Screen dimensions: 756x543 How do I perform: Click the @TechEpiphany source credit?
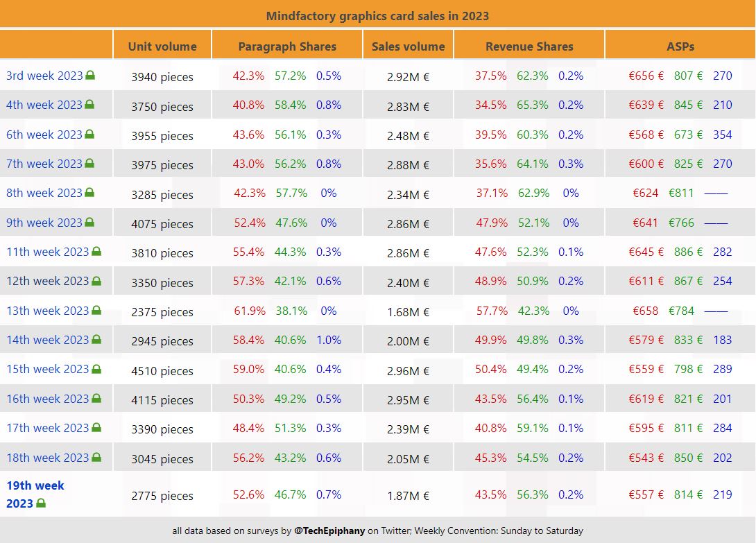tap(329, 531)
